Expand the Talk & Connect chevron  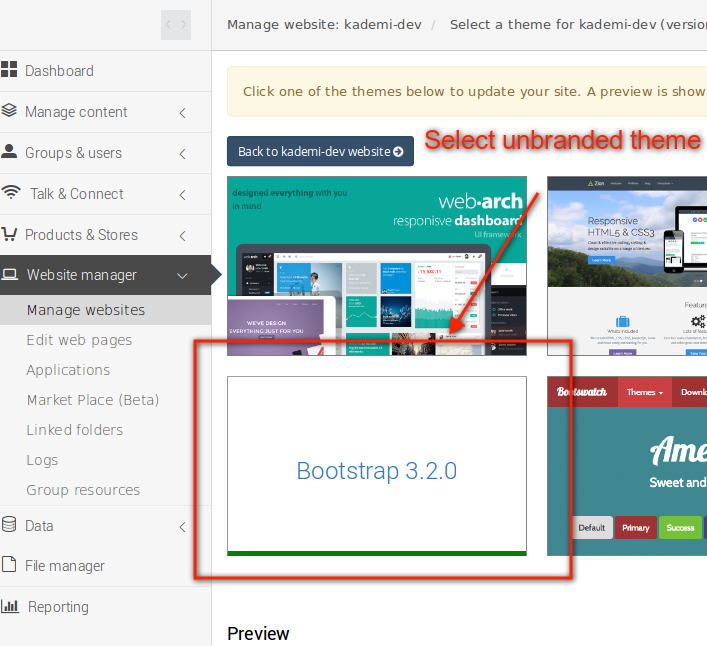(x=183, y=195)
